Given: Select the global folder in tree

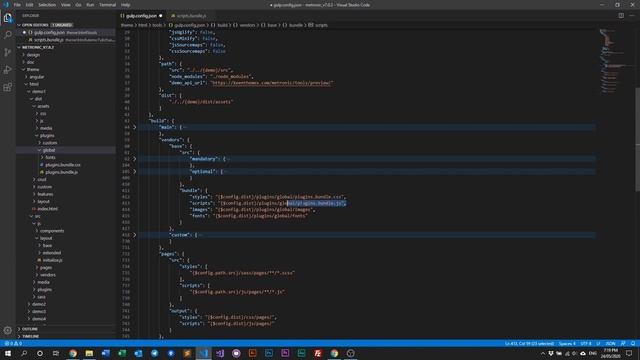Looking at the screenshot, I should 49,150.
